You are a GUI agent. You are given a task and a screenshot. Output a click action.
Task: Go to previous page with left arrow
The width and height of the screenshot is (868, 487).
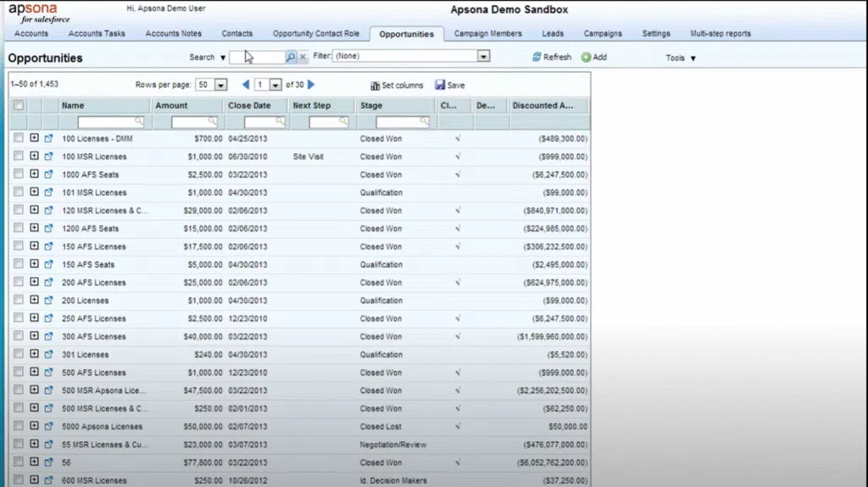(246, 85)
